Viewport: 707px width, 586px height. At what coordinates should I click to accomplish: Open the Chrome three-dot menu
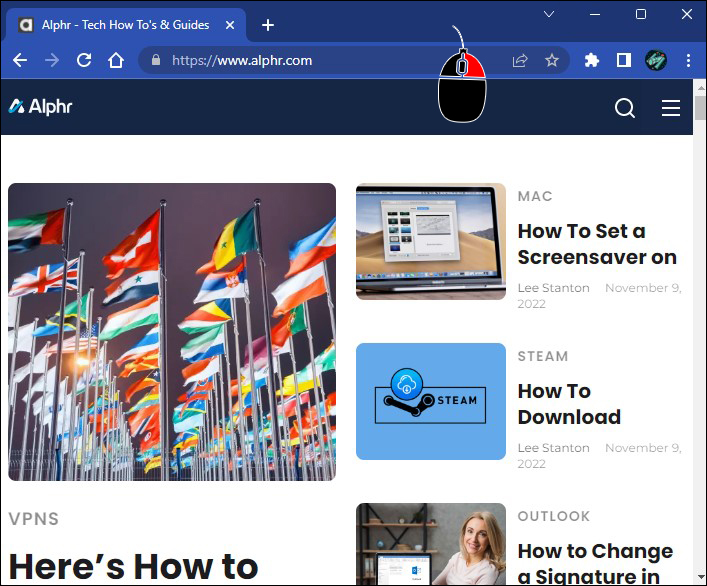pos(688,60)
